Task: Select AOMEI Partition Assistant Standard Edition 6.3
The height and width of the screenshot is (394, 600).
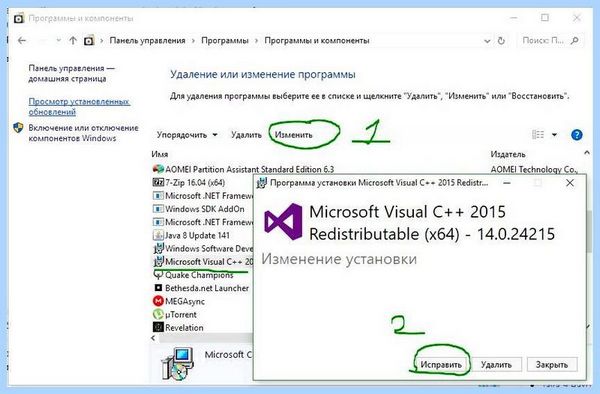Action: (x=249, y=169)
